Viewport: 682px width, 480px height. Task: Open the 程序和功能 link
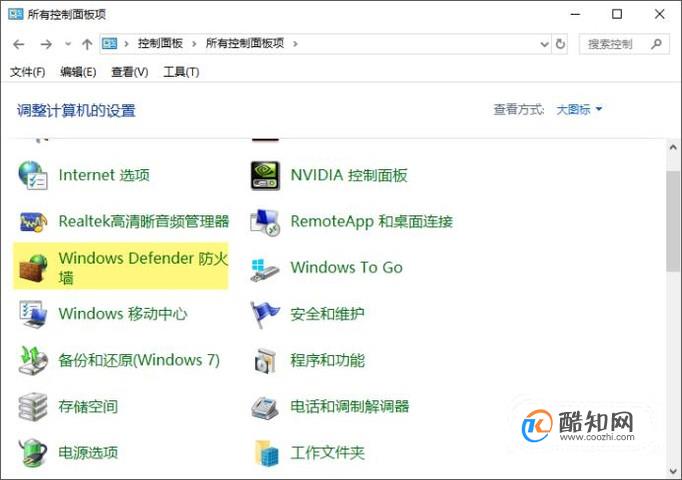coord(328,360)
